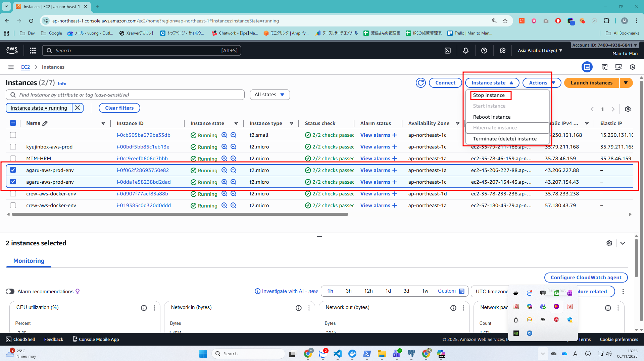Open the Asia Pacific (Tokyo) region selector
The width and height of the screenshot is (644, 361).
(x=540, y=51)
